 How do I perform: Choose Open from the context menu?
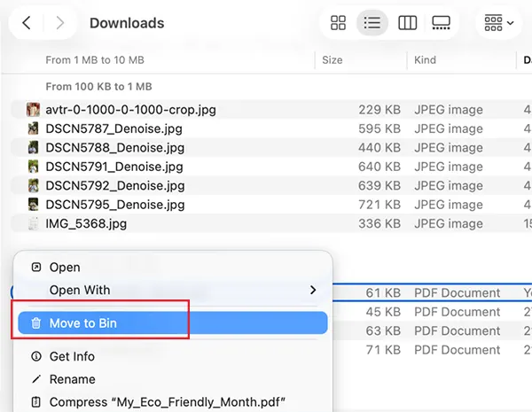click(x=173, y=268)
